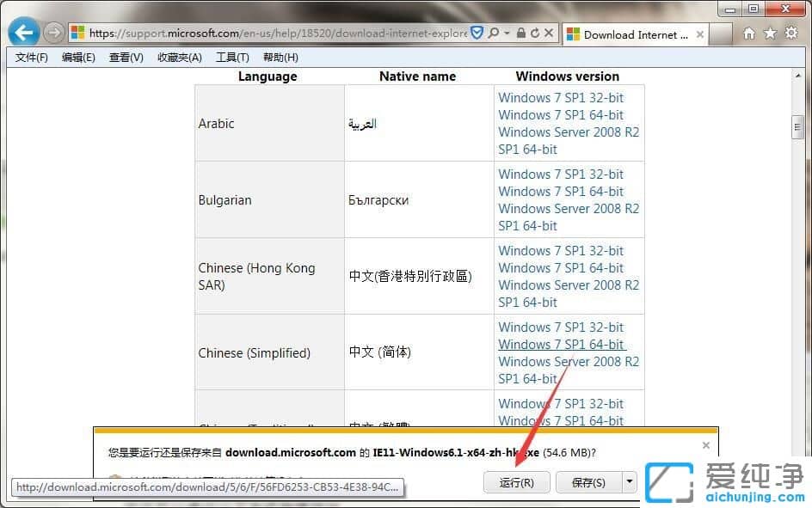Screen dimensions: 812x508
Task: Dismiss the download notification bar
Action: [x=706, y=445]
